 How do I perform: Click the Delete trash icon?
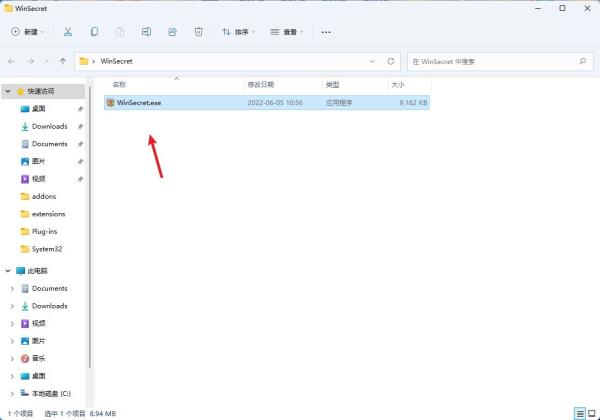(x=198, y=32)
